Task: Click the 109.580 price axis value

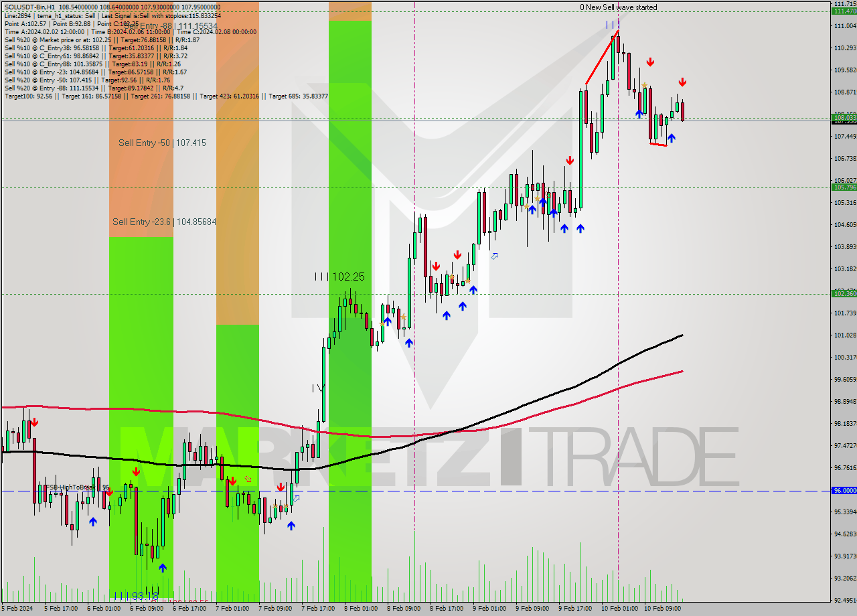Action: 844,70
